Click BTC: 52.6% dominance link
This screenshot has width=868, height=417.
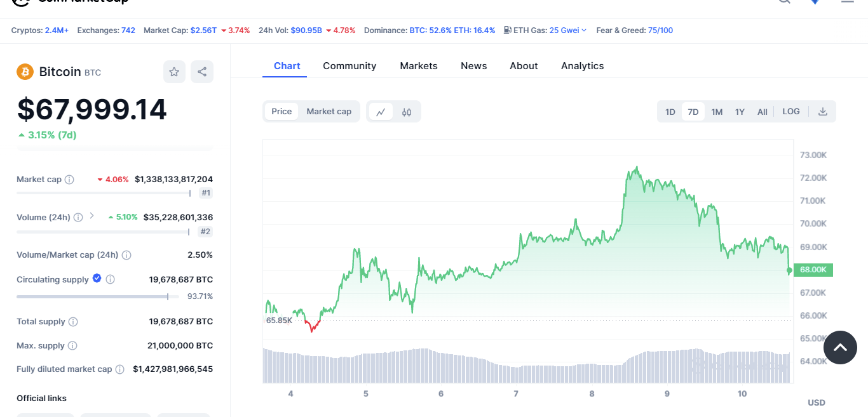(x=430, y=30)
